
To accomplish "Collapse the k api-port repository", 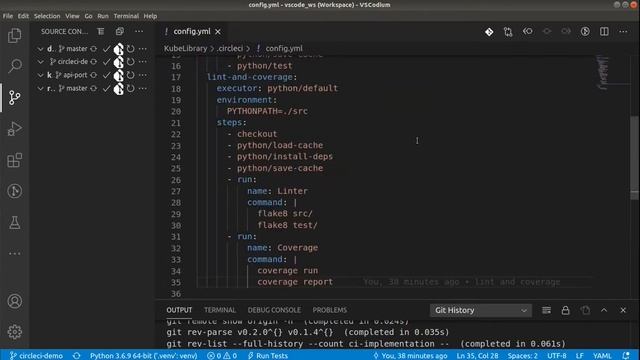I will point(40,75).
